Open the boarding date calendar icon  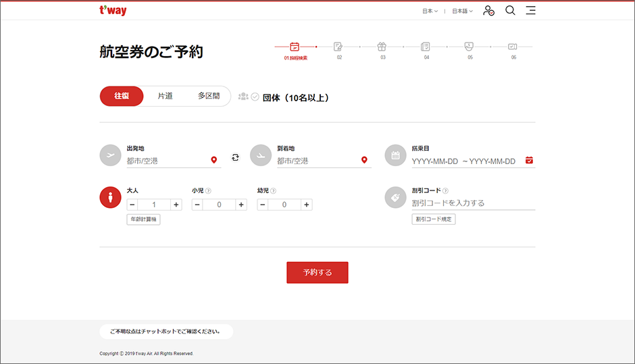click(529, 160)
